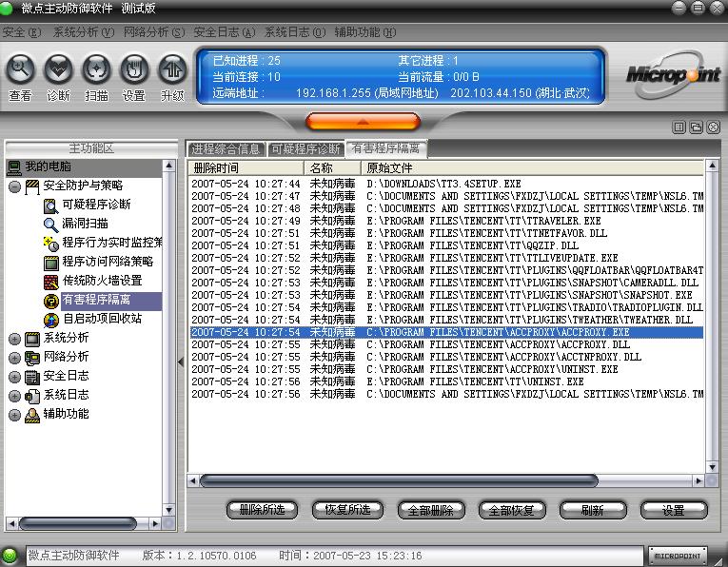
Task: Open the 诊断 heart toolbar icon
Action: click(x=58, y=69)
